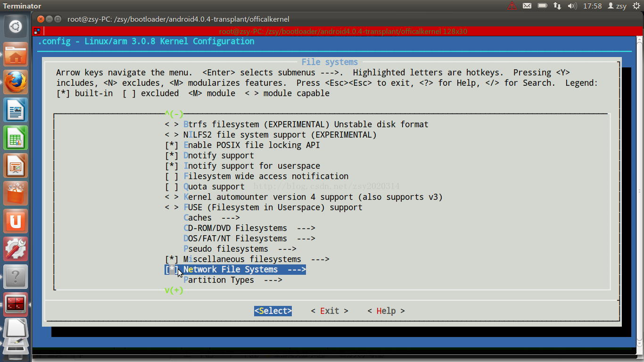Click the red warning triangle indicator
The height and width of the screenshot is (362, 644).
(x=512, y=6)
